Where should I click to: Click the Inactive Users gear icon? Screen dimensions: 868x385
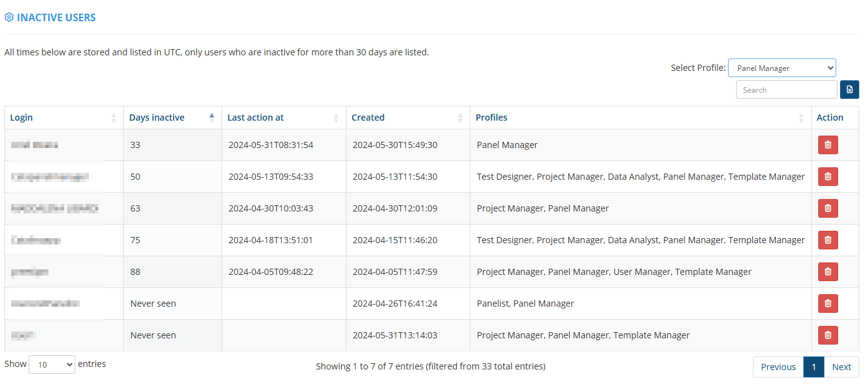[x=9, y=17]
